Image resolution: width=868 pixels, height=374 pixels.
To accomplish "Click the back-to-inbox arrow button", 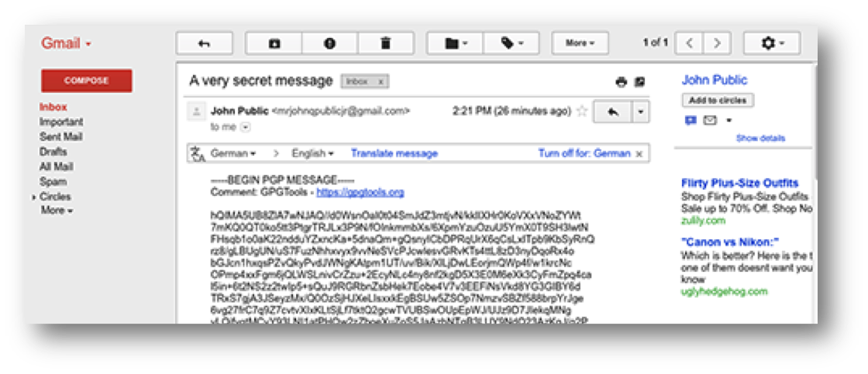I will point(205,43).
